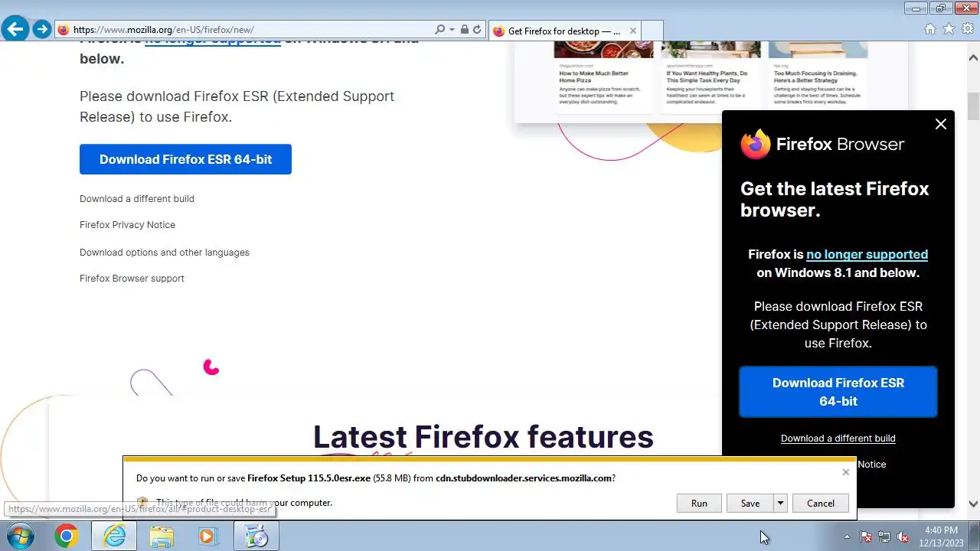
Task: Open 'Download options and other languages' link
Action: click(165, 253)
